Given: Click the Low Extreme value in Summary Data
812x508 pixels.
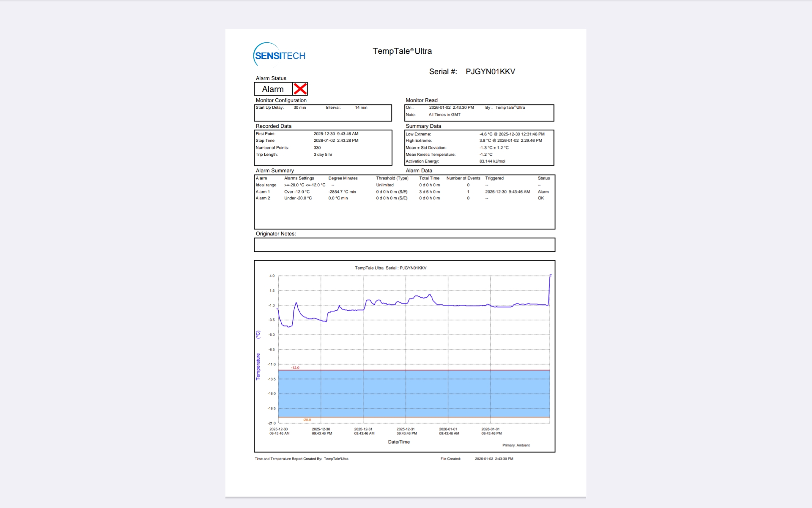Looking at the screenshot, I should (512, 134).
